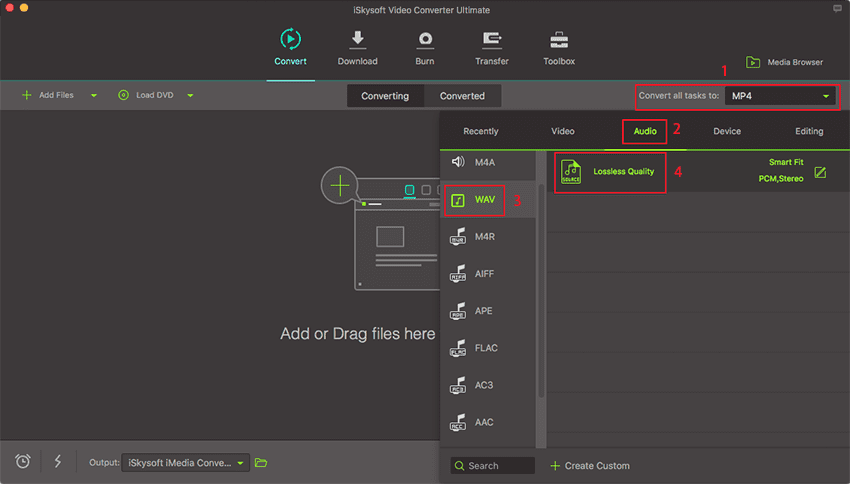The height and width of the screenshot is (484, 850).
Task: Open the Burn disc section
Action: click(425, 40)
